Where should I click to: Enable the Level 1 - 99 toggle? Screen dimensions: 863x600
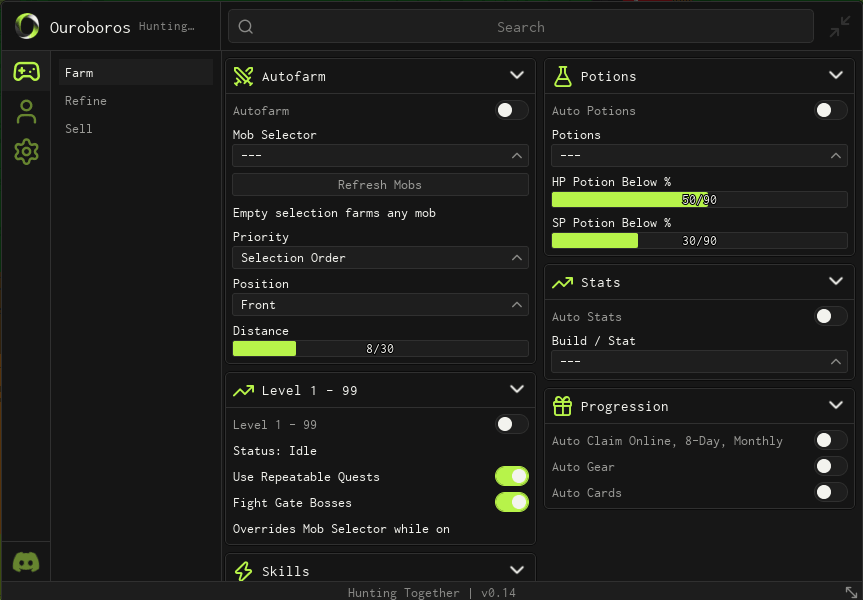pyautogui.click(x=512, y=424)
